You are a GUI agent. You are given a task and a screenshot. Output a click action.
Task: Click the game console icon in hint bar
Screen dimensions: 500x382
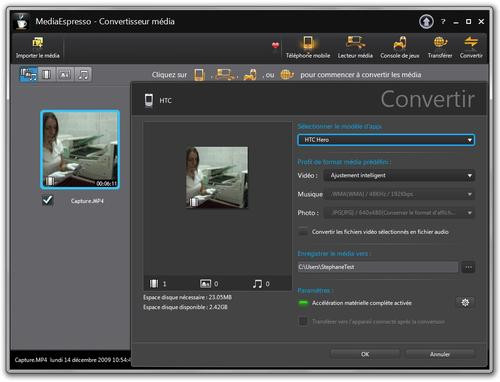(x=250, y=75)
